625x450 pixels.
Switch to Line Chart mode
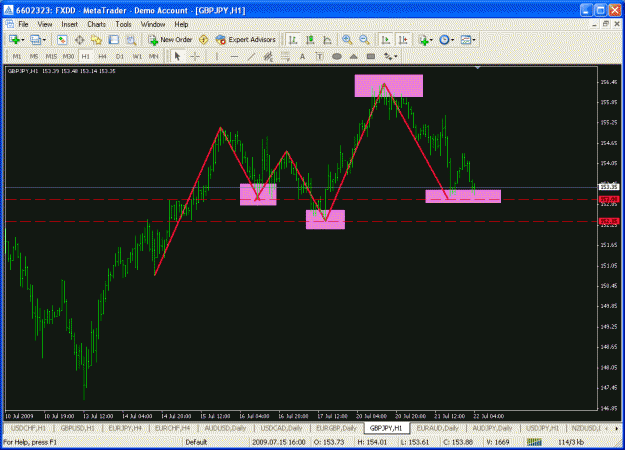coord(327,40)
